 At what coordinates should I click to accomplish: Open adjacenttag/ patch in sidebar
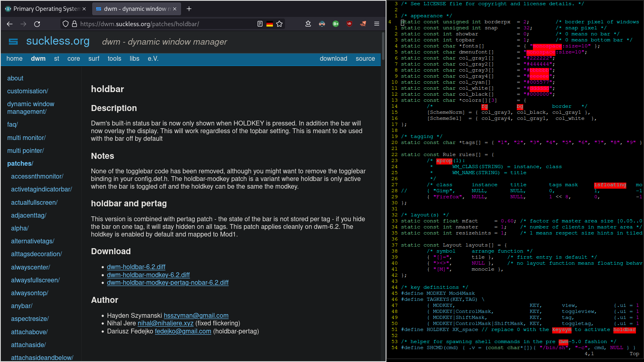[29, 216]
